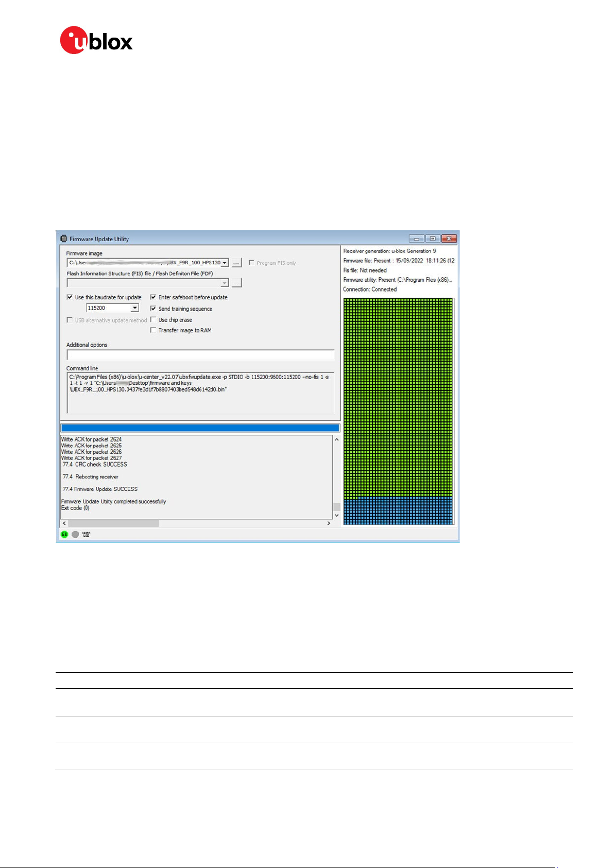Screen dimensions: 614x868
Task: Click the 'Firmware image' field label
Action: pos(84,253)
